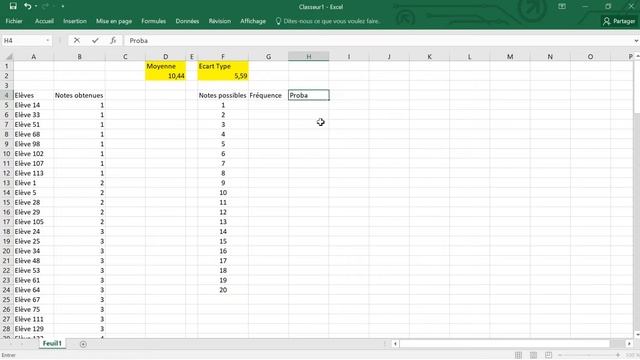The height and width of the screenshot is (360, 640).
Task: Undo the last action
Action: click(27, 6)
